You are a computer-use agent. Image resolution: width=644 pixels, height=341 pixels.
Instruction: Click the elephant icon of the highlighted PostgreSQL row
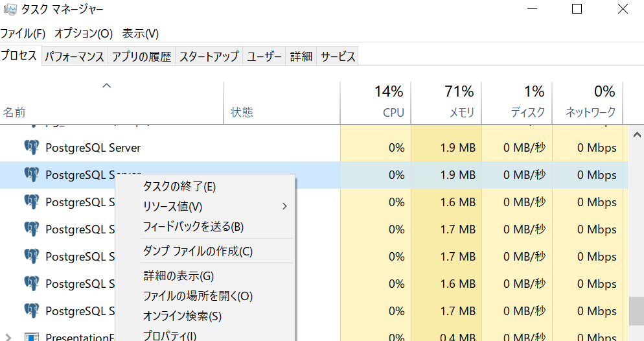(32, 174)
